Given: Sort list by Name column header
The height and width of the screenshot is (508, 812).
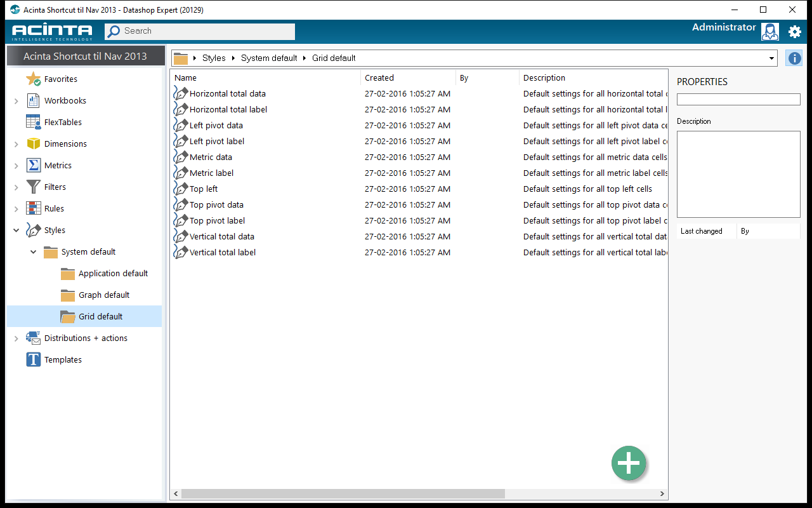Looking at the screenshot, I should tap(265, 77).
